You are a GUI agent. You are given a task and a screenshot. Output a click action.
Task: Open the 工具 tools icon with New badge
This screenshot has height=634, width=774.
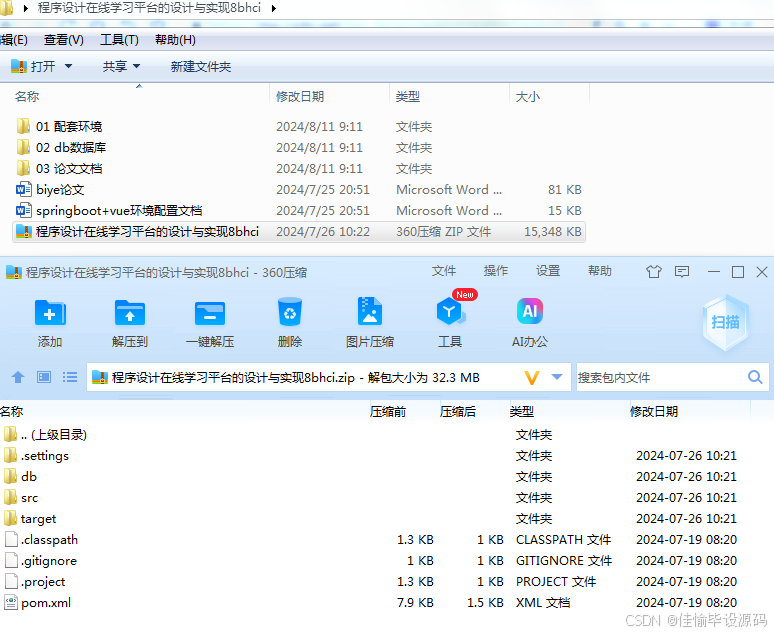pos(450,311)
